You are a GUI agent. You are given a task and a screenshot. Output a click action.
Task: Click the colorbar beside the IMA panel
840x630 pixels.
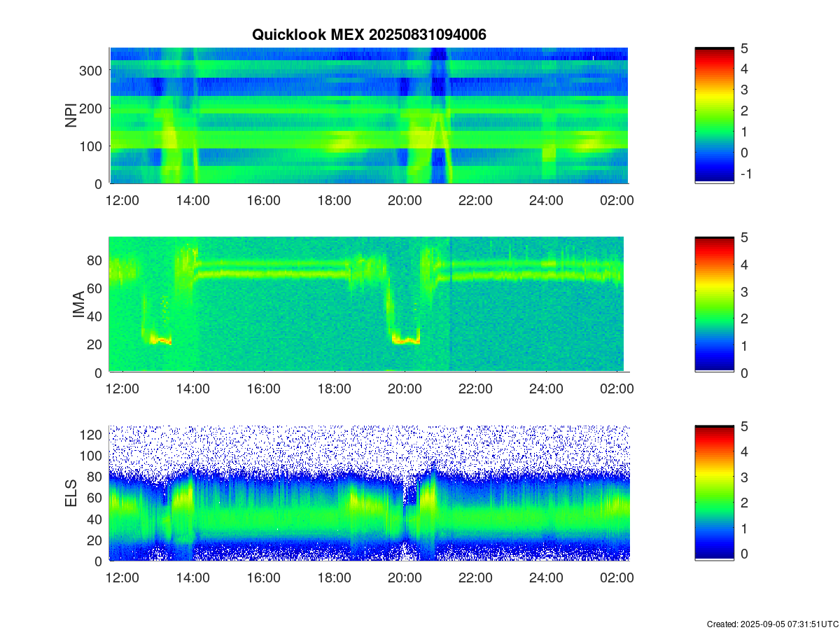tap(714, 304)
